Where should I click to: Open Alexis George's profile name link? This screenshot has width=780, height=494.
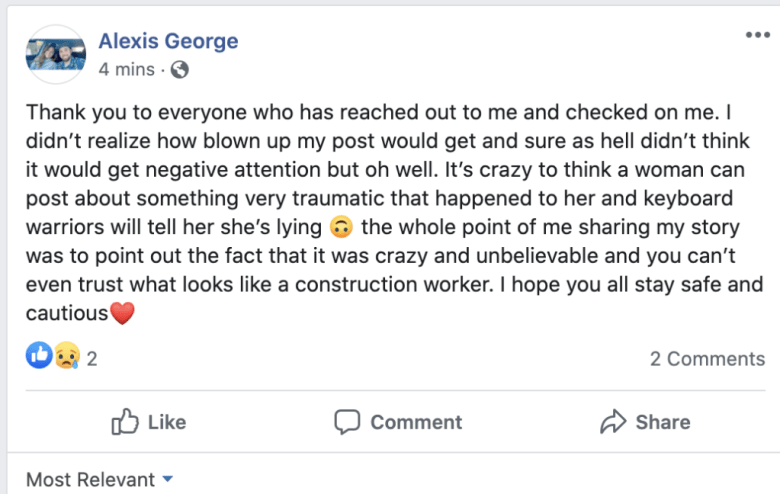click(168, 41)
